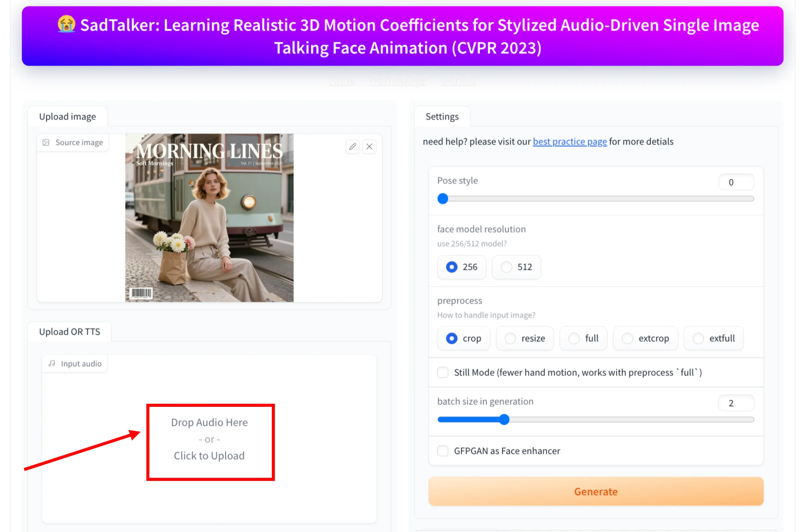Enable the Still Mode checkbox
The height and width of the screenshot is (532, 802).
point(443,372)
